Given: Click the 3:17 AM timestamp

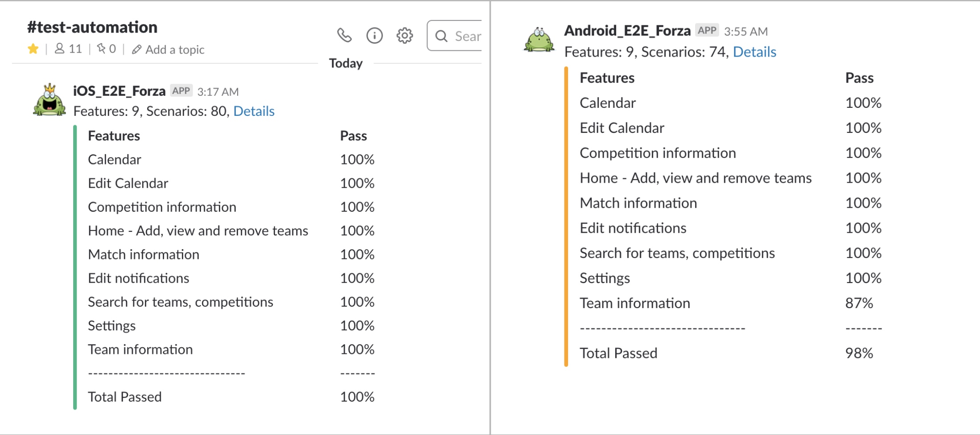Looking at the screenshot, I should click(x=218, y=92).
